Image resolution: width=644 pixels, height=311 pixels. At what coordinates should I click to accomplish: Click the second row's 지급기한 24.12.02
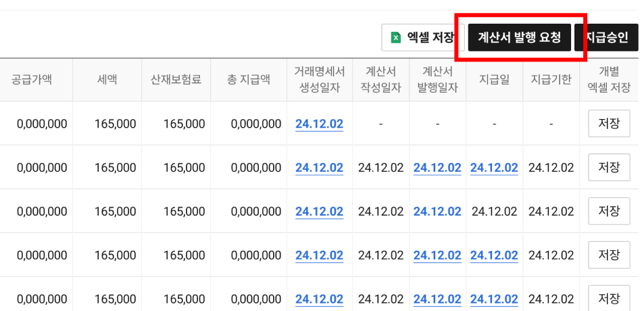551,168
